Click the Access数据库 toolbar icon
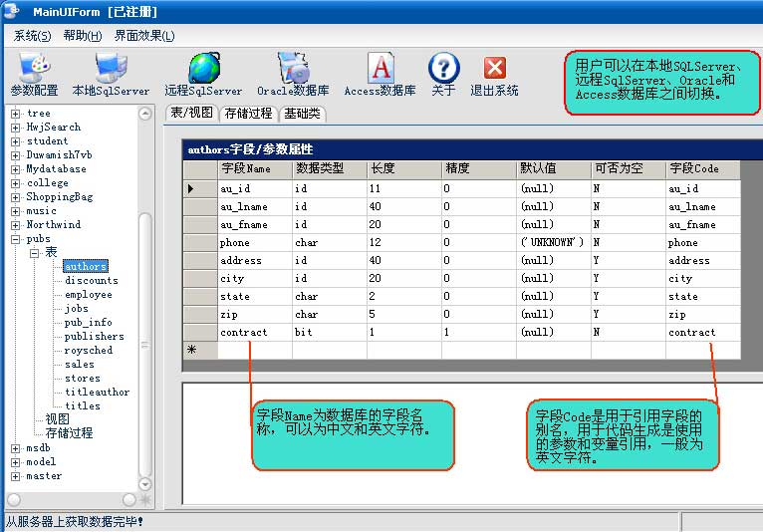 pyautogui.click(x=380, y=70)
